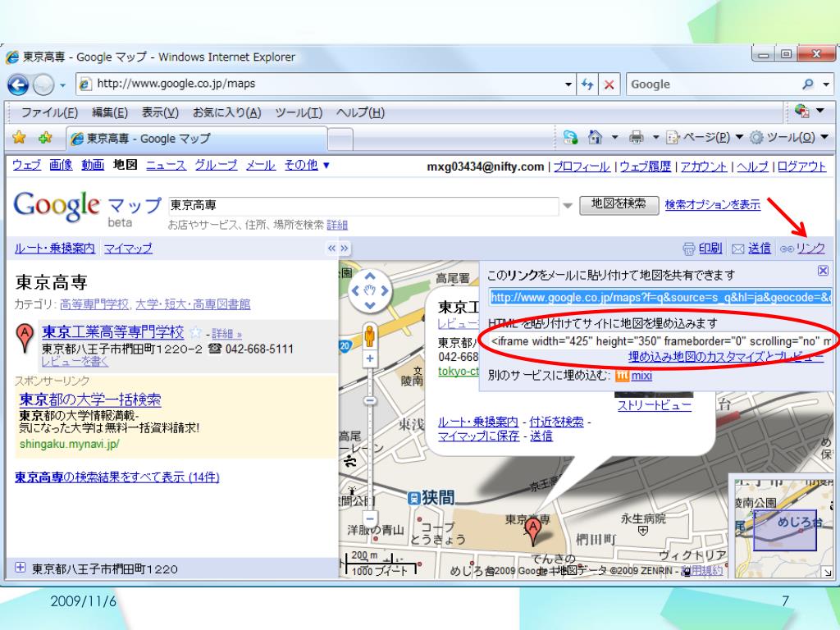Open the ツール(O) gear dropdown

[790, 138]
